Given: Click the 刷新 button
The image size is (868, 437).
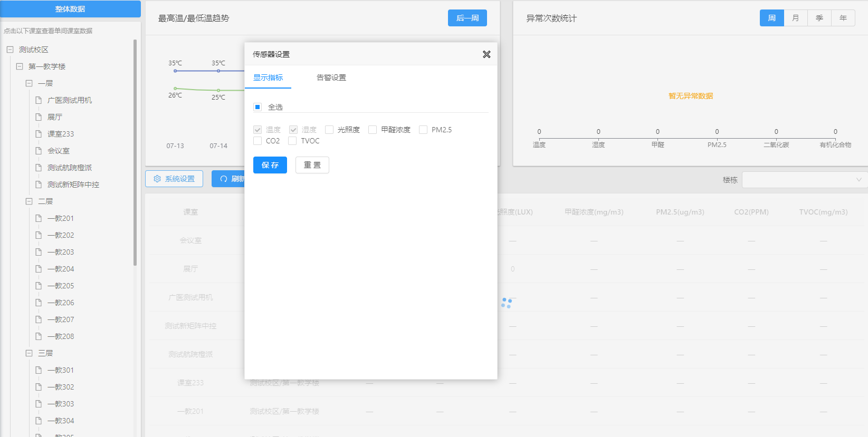Looking at the screenshot, I should click(229, 179).
